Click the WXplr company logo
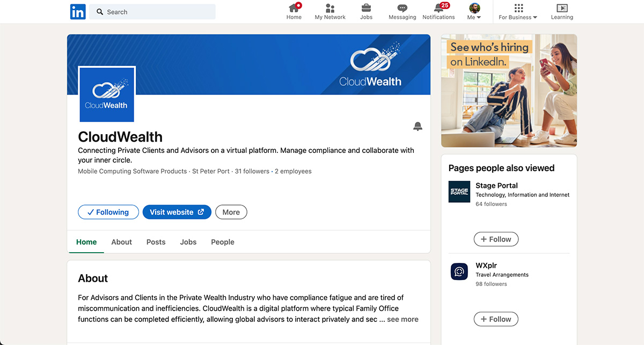644x345 pixels. pyautogui.click(x=459, y=271)
